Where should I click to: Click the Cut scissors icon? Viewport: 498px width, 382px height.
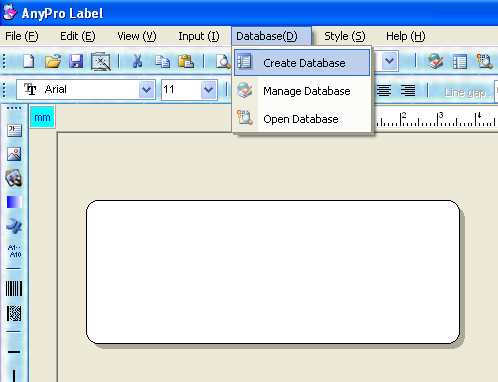point(138,61)
